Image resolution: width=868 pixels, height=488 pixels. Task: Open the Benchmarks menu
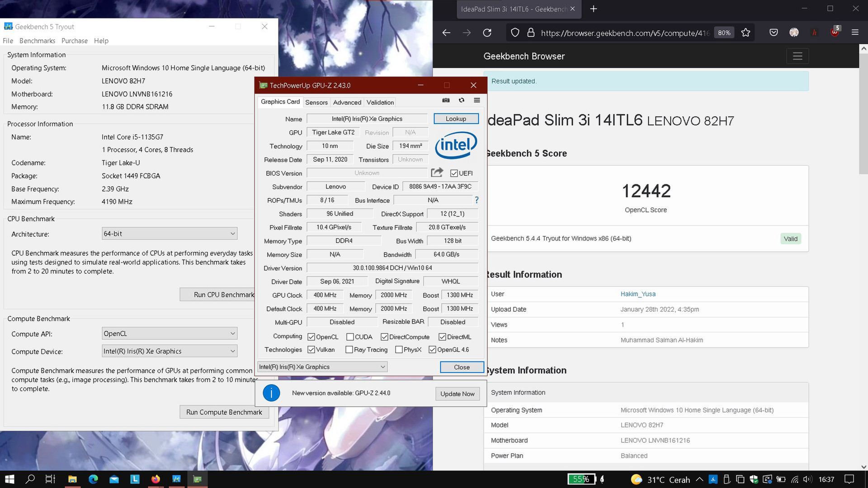pyautogui.click(x=37, y=41)
